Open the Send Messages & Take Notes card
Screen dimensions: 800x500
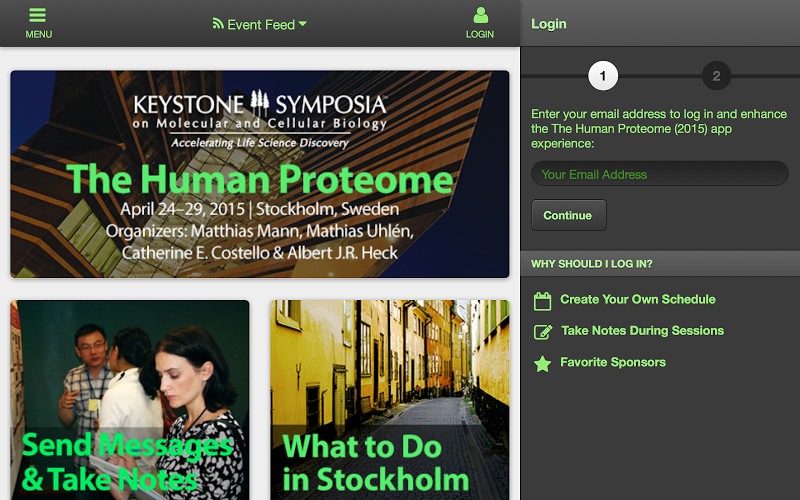click(130, 400)
